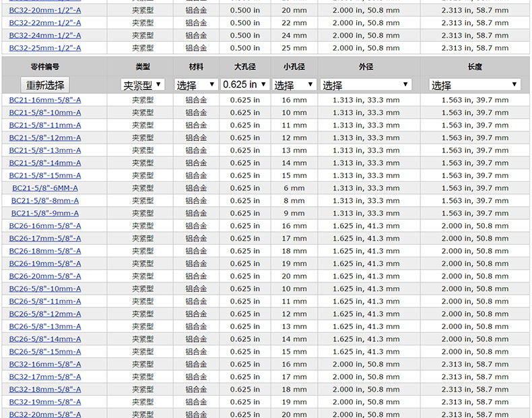Open part link BC32-22mm-1/2"-A
Image resolution: width=532 pixels, height=418 pixels.
45,23
